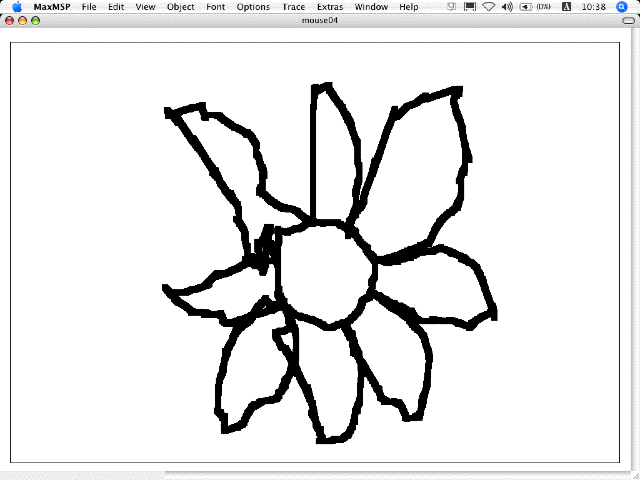Open the View menu

(x=145, y=7)
